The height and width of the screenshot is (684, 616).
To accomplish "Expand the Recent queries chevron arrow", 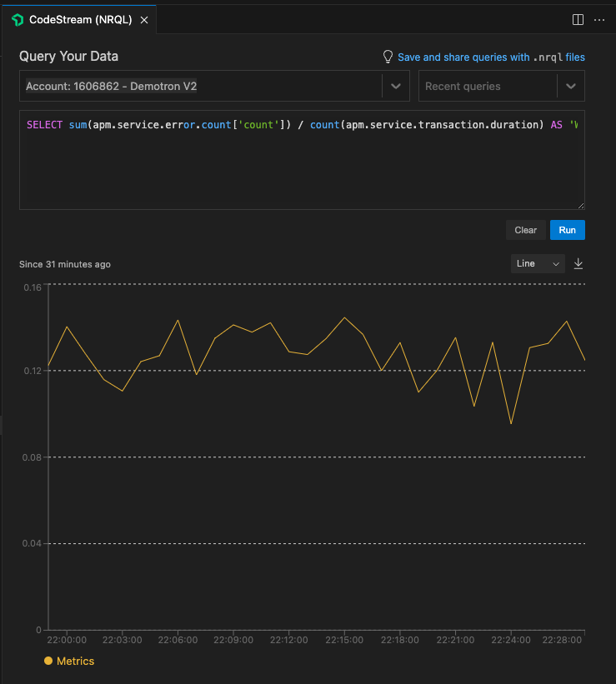I will coord(571,86).
